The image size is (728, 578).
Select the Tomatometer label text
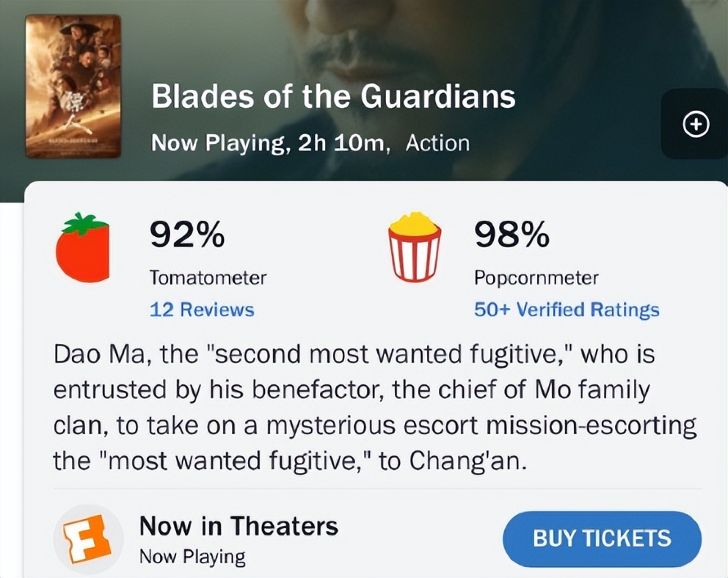click(208, 278)
